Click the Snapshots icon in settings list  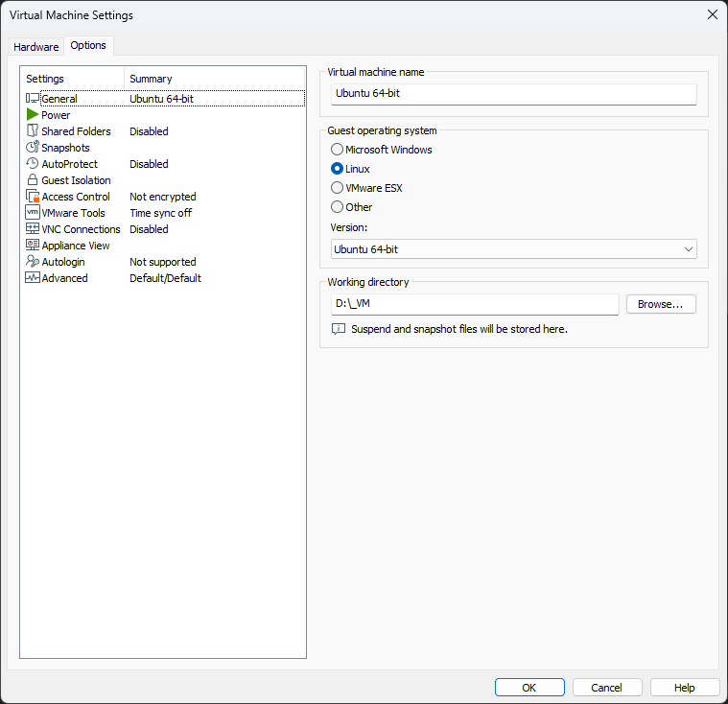[x=33, y=148]
